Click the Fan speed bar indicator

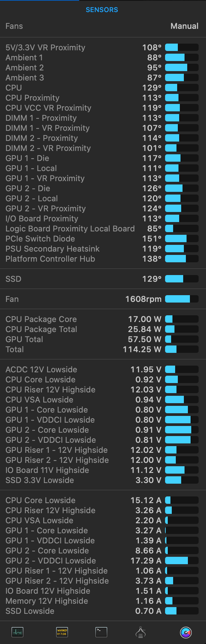[182, 299]
